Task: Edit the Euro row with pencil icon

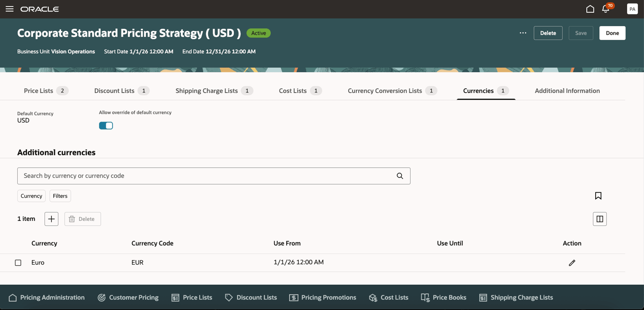Action: (x=572, y=263)
